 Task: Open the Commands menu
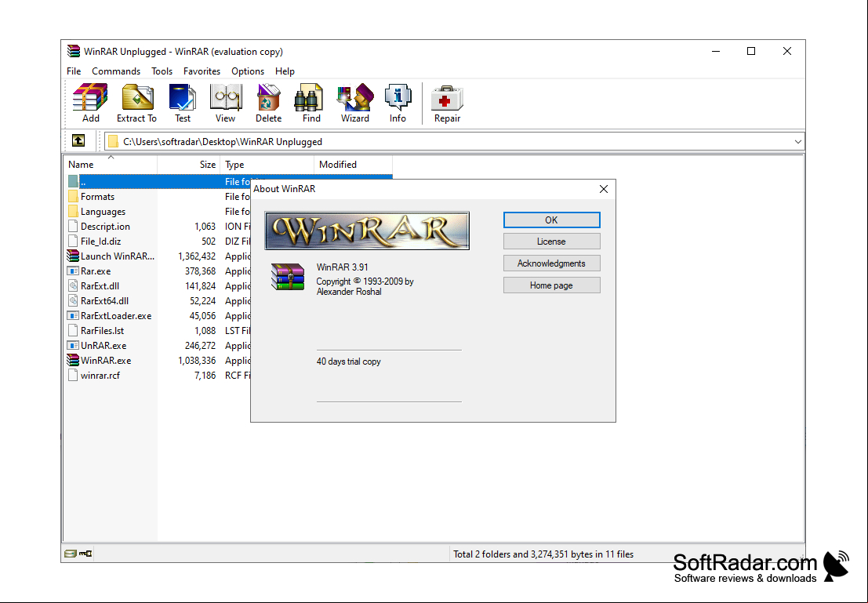(x=116, y=71)
